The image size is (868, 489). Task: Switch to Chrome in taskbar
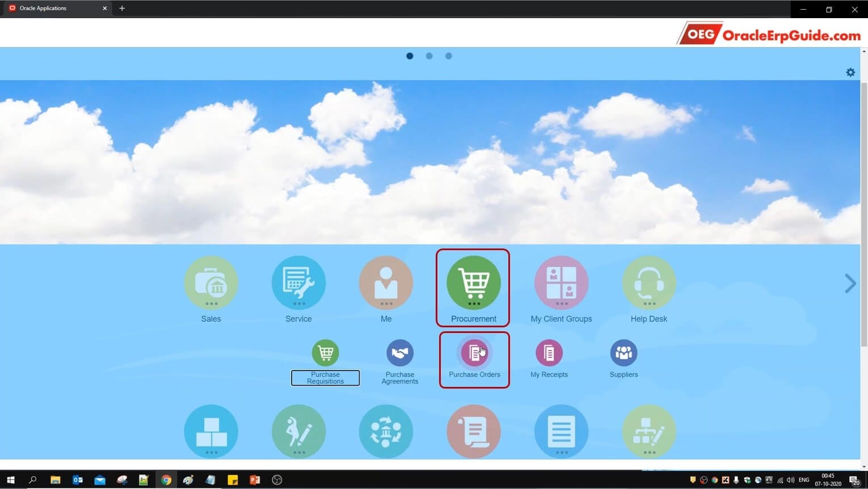(x=166, y=480)
